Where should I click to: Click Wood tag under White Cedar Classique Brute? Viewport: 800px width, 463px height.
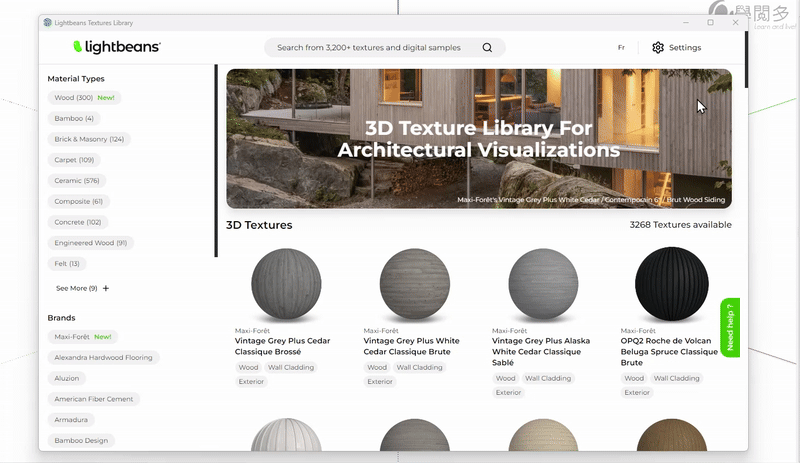coord(377,368)
